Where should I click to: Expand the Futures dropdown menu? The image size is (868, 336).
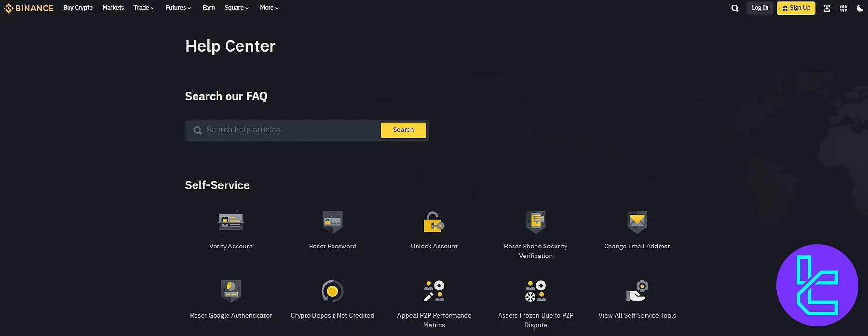178,8
